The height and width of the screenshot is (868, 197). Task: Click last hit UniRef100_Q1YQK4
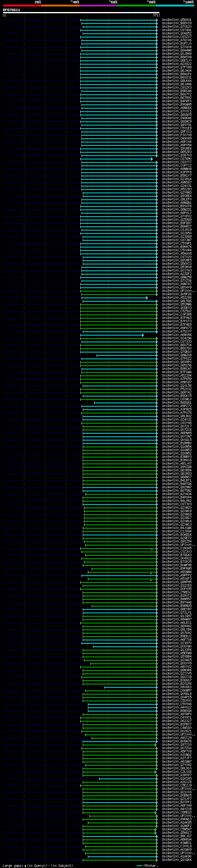click(x=177, y=860)
